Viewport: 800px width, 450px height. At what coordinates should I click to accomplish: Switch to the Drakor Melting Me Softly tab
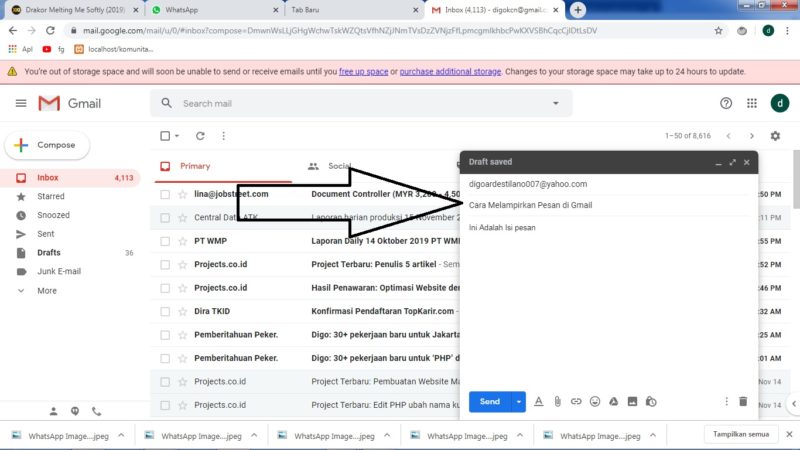tap(75, 10)
